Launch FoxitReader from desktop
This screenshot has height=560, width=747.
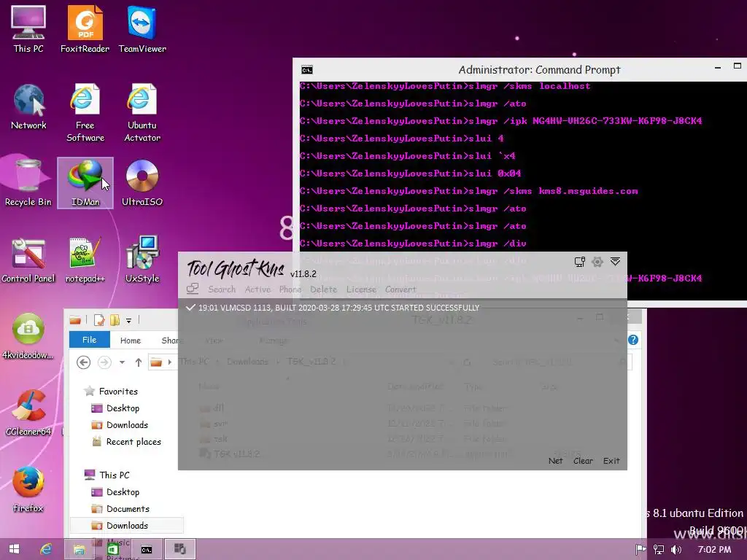(85, 29)
